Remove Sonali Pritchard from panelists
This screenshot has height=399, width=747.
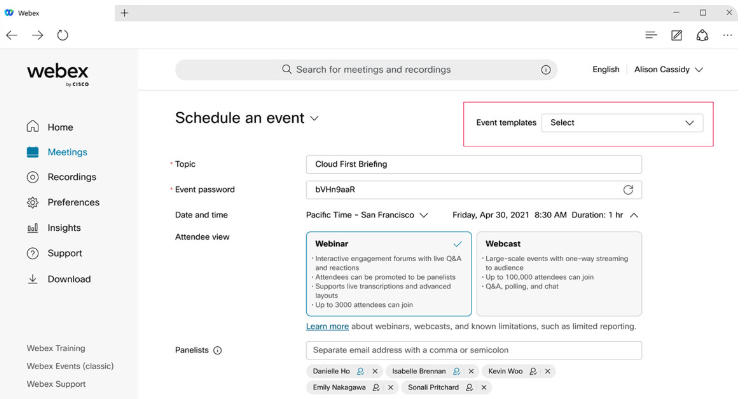point(484,388)
